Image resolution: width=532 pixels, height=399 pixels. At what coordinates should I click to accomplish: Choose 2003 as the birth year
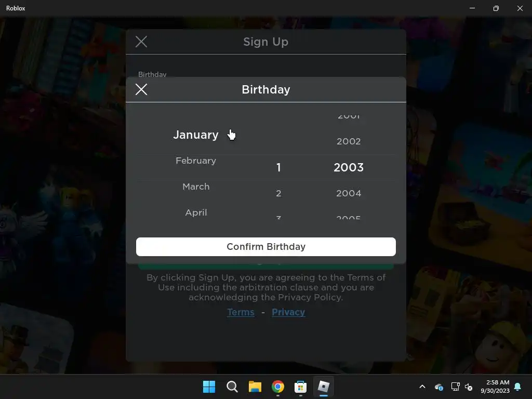click(349, 167)
